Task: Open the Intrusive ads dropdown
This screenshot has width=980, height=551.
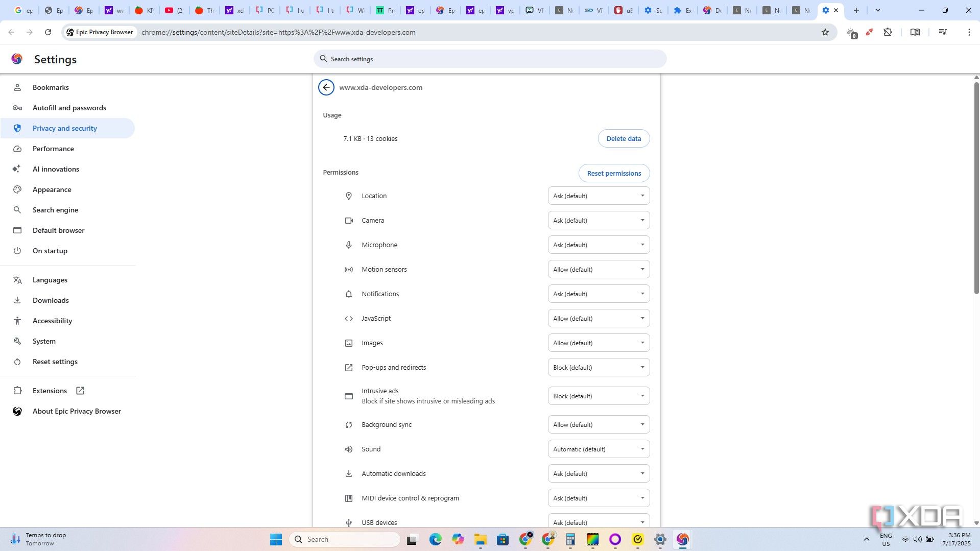Action: [599, 396]
